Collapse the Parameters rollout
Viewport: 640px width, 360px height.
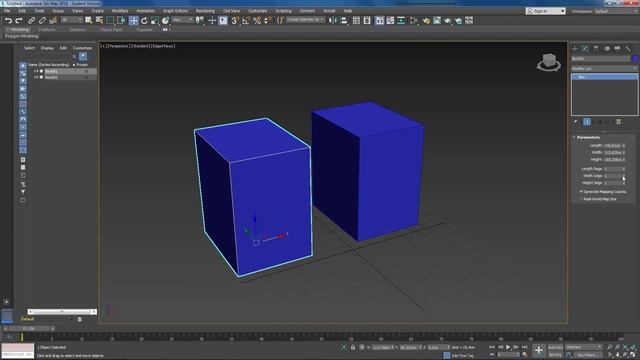tap(588, 137)
